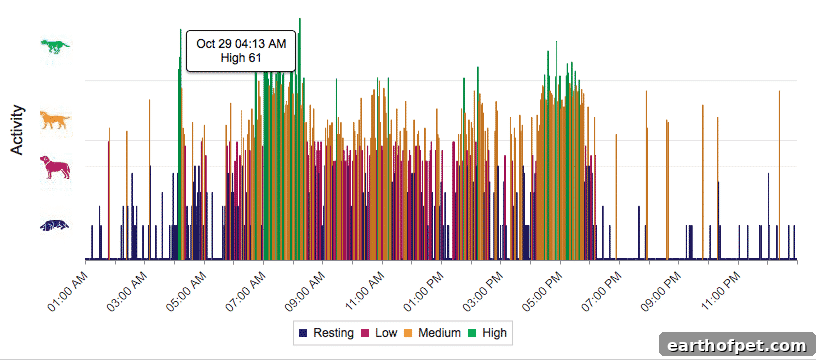This screenshot has width=816, height=360.
Task: Click the Oct 29 04:13 AM tooltip
Action: tap(241, 50)
